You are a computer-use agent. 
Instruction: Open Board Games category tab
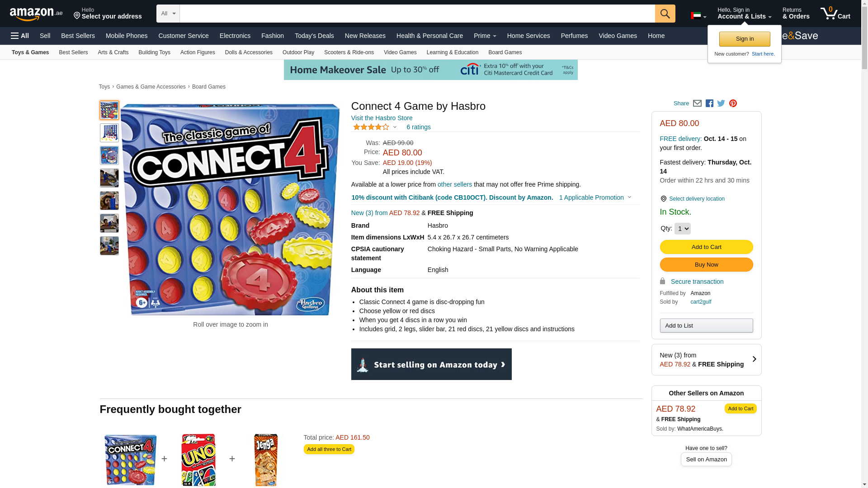[x=505, y=52]
